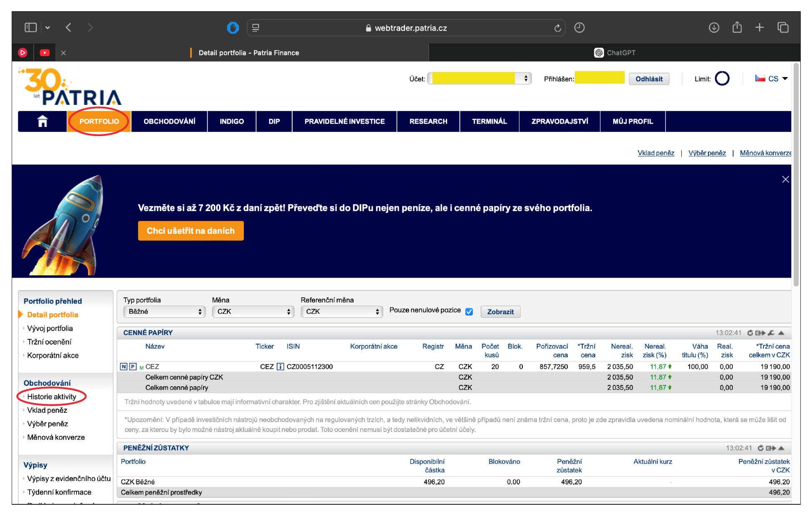Click the Limit circle indicator
Image resolution: width=812 pixels, height=516 pixels.
722,79
